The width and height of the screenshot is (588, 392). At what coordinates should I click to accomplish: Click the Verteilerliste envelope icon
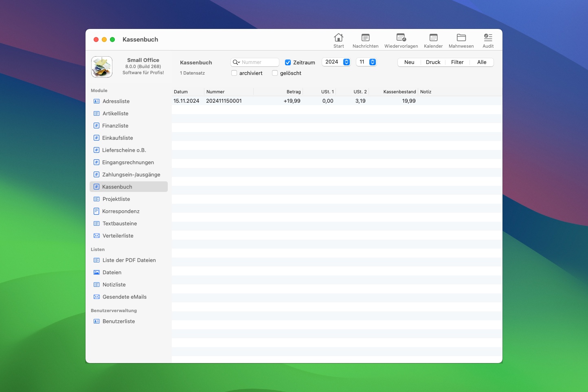coord(97,236)
